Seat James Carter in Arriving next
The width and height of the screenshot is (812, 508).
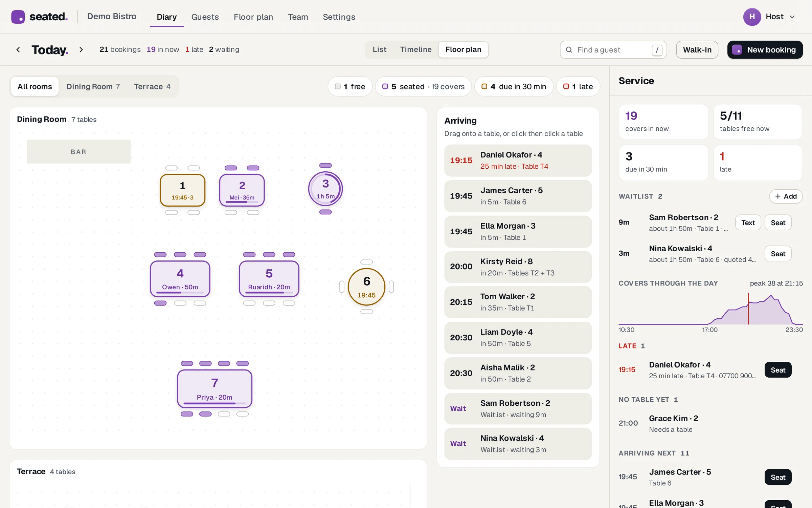(x=778, y=477)
